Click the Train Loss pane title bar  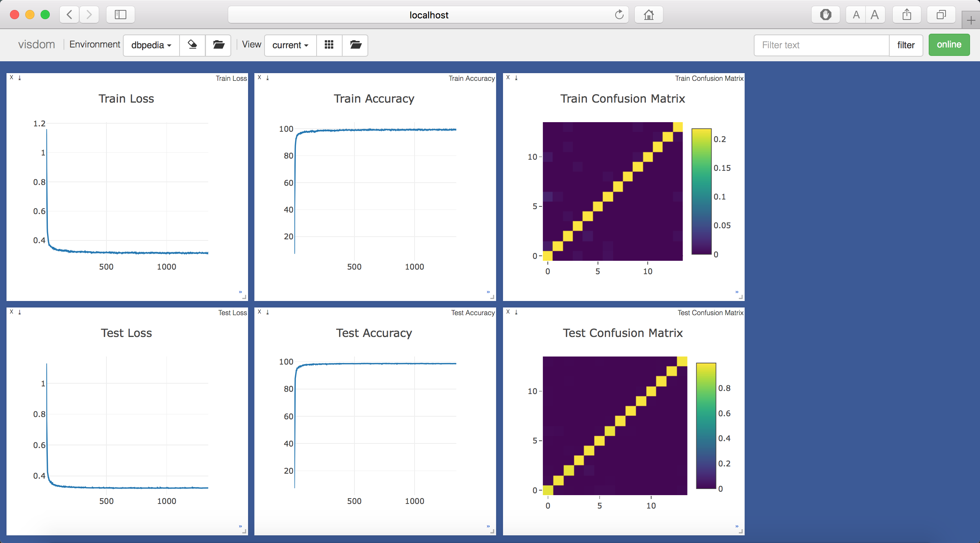pos(126,78)
